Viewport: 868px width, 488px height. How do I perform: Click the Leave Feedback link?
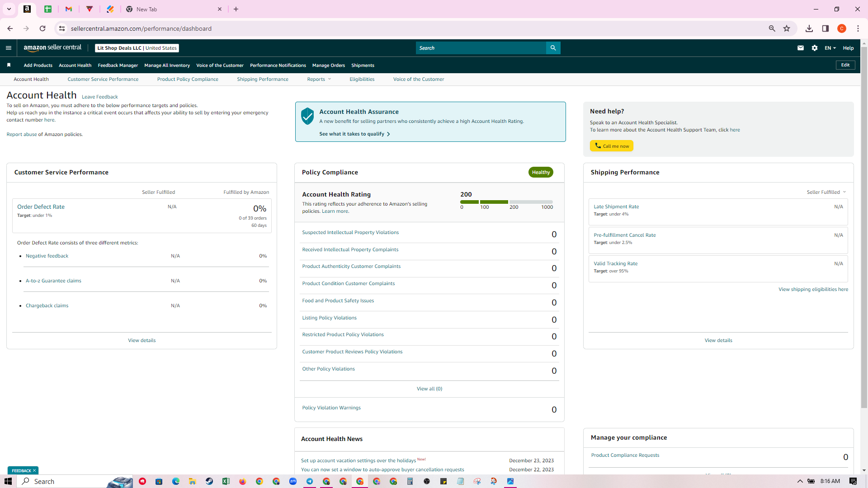point(99,97)
